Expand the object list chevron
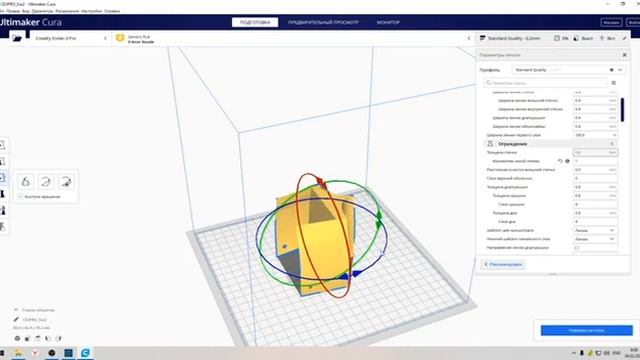This screenshot has height=360, width=640. [x=16, y=310]
